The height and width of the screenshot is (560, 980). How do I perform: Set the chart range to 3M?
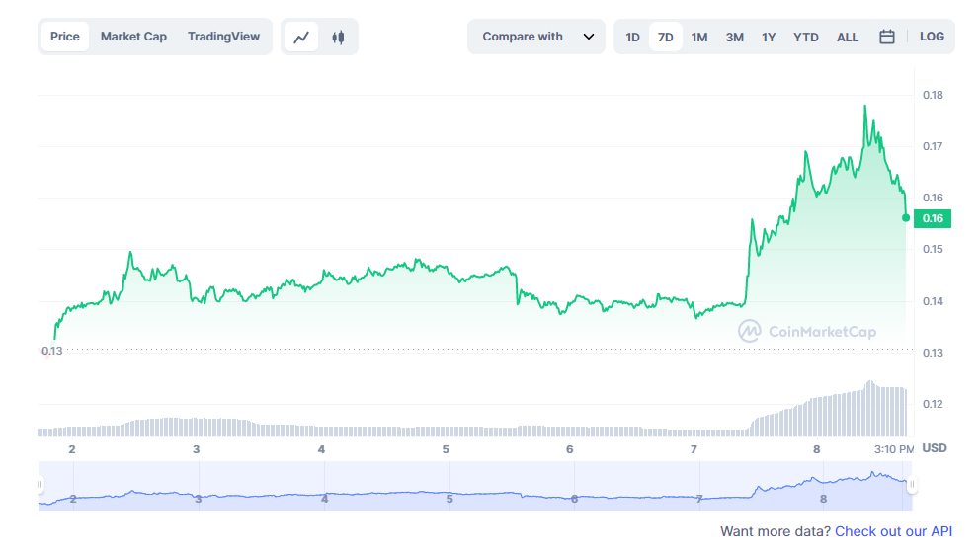734,37
